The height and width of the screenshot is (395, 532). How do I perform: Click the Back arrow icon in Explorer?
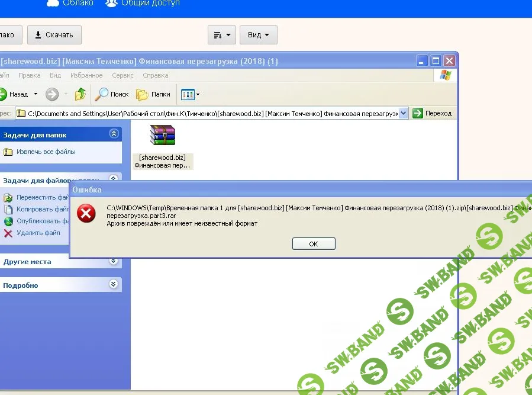click(x=3, y=94)
